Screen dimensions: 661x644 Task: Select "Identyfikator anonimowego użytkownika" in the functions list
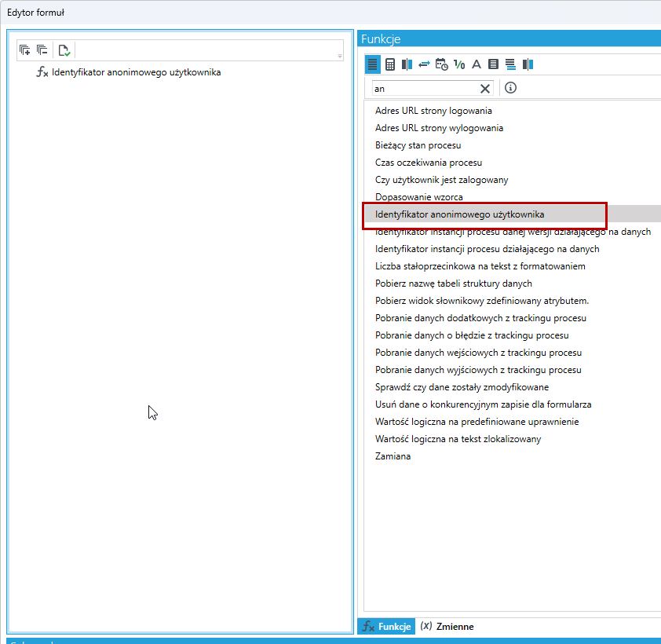[x=459, y=214]
